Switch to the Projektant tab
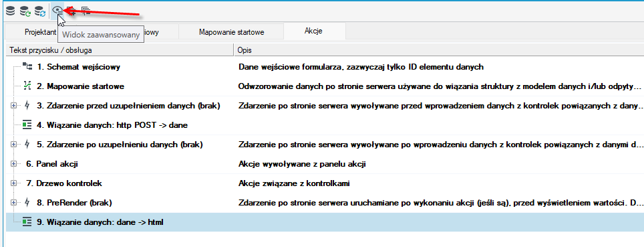The width and height of the screenshot is (644, 247). coord(40,31)
